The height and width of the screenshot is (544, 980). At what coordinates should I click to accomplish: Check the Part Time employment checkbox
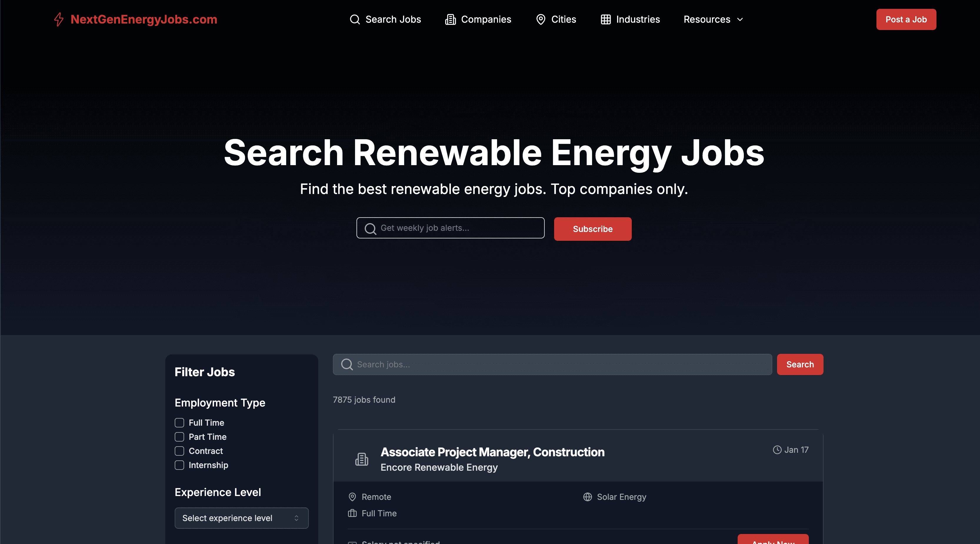pos(179,437)
